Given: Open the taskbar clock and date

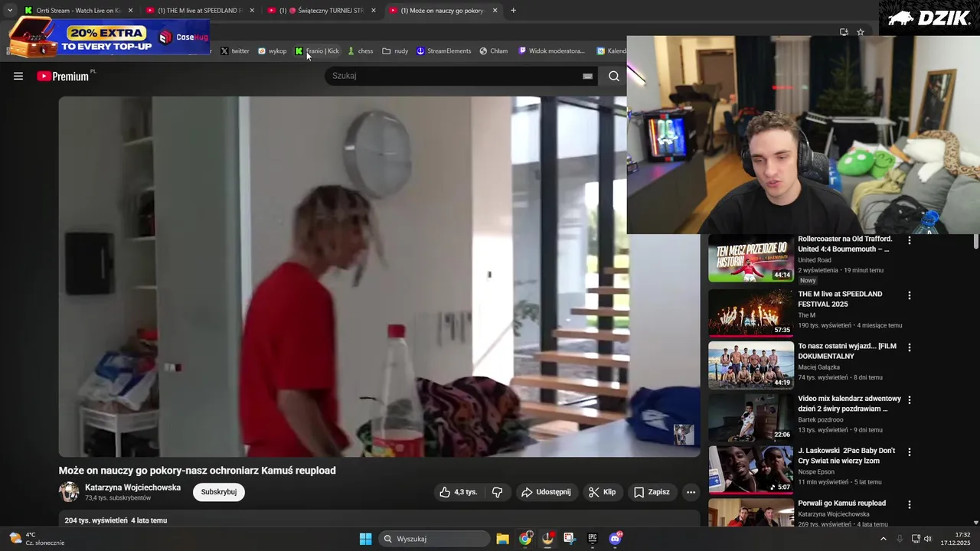Looking at the screenshot, I should tap(955, 539).
